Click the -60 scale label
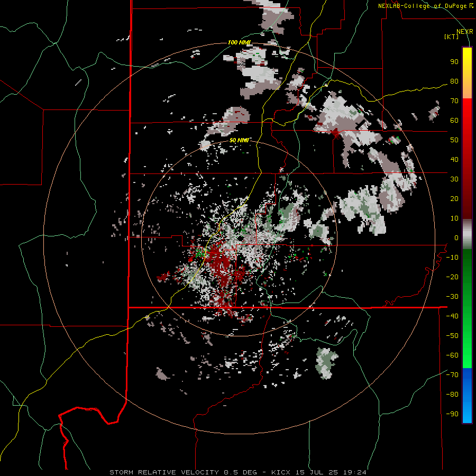The image size is (476, 476). click(x=452, y=355)
